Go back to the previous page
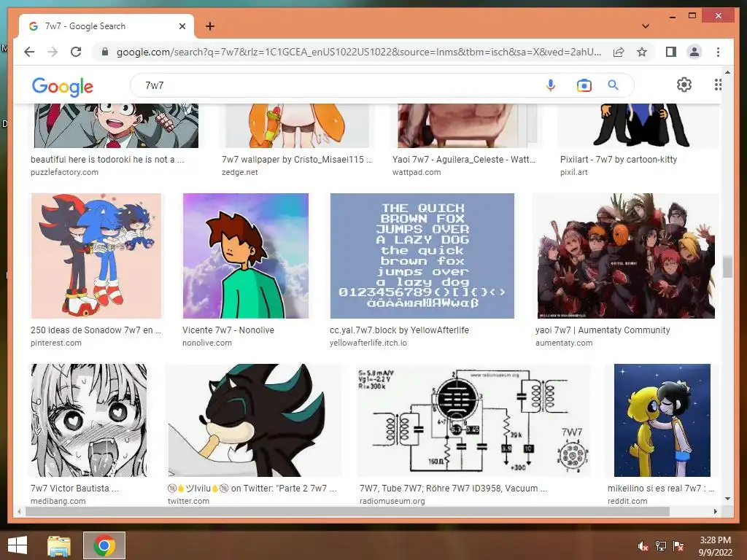 tap(29, 52)
